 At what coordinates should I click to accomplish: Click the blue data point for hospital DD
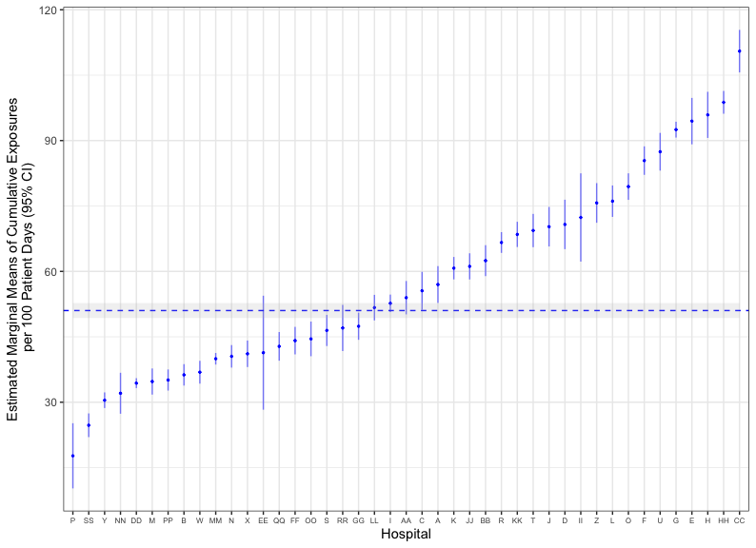point(136,383)
